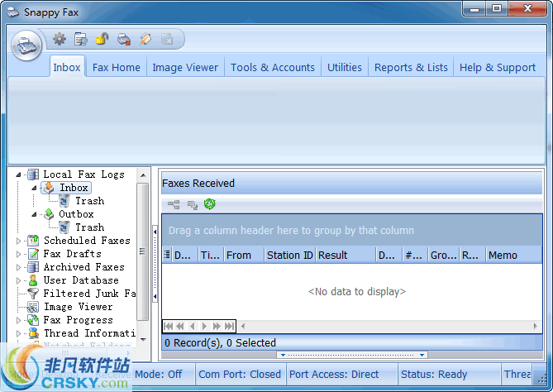Click the bottom horizontal splitter handle
The width and height of the screenshot is (553, 392).
[352, 355]
